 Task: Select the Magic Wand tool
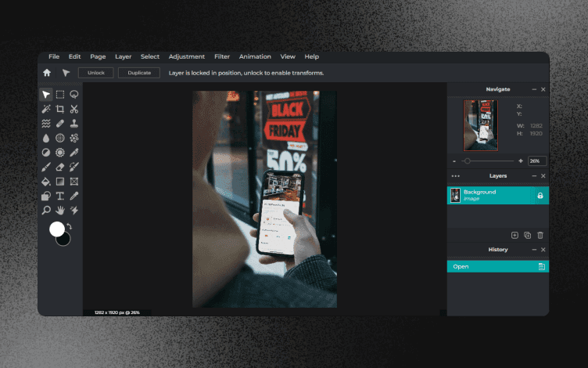pyautogui.click(x=46, y=109)
